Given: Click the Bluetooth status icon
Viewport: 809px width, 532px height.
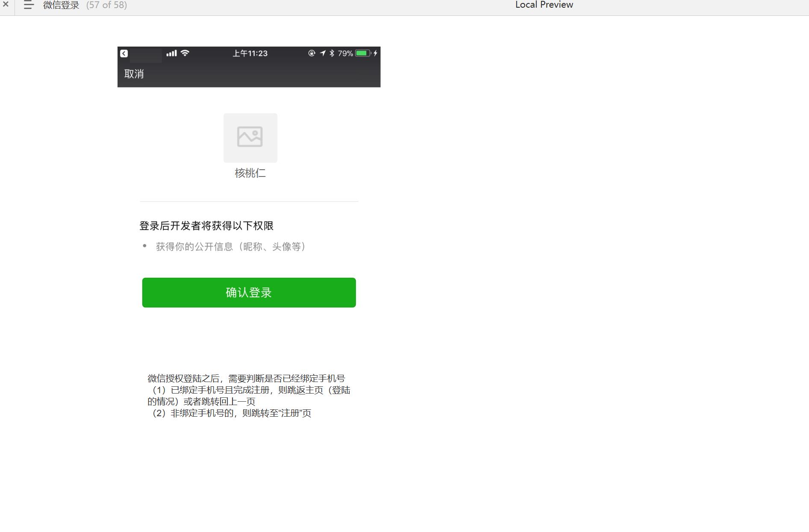Looking at the screenshot, I should (332, 53).
